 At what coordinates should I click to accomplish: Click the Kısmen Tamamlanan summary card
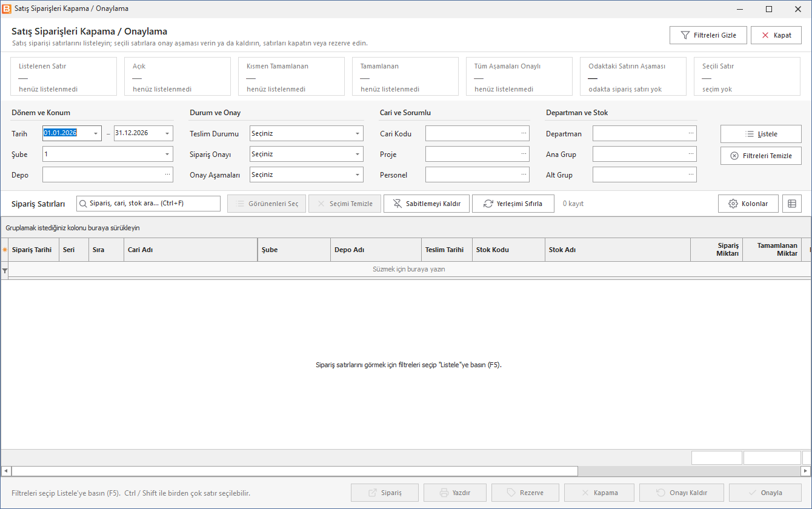pyautogui.click(x=291, y=76)
